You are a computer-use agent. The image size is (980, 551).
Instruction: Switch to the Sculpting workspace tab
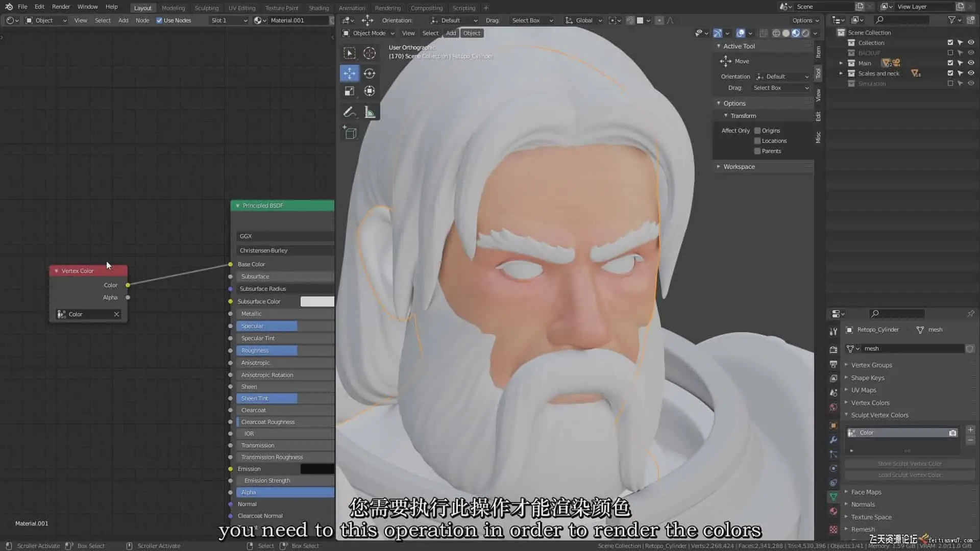206,8
